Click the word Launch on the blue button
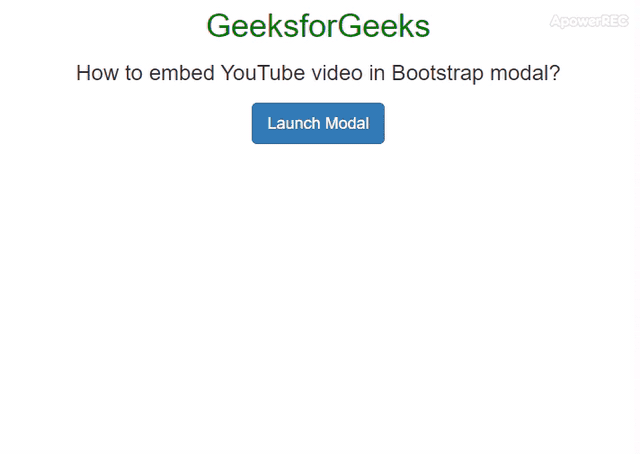This screenshot has height=454, width=640. (x=293, y=123)
